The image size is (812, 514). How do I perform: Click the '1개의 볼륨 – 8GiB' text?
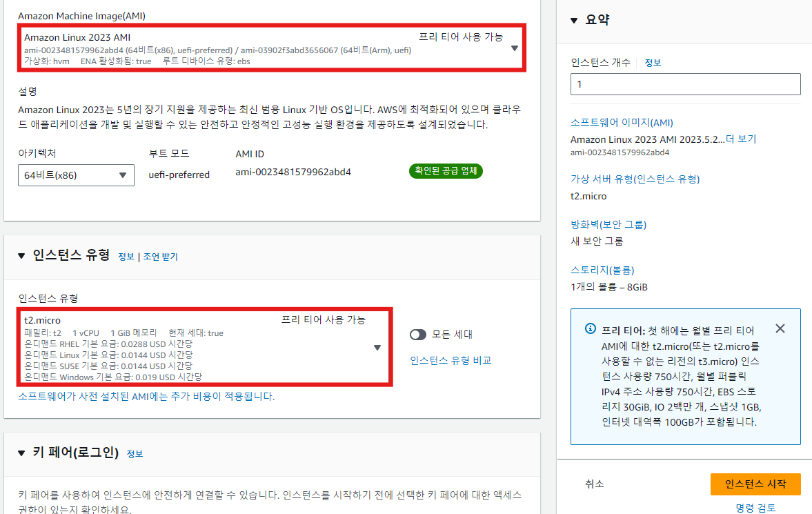tap(609, 287)
